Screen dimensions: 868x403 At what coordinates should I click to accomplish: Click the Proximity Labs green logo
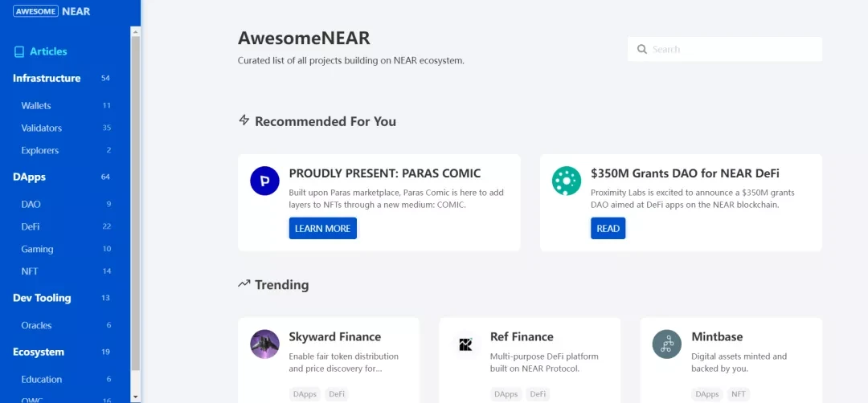pos(567,181)
